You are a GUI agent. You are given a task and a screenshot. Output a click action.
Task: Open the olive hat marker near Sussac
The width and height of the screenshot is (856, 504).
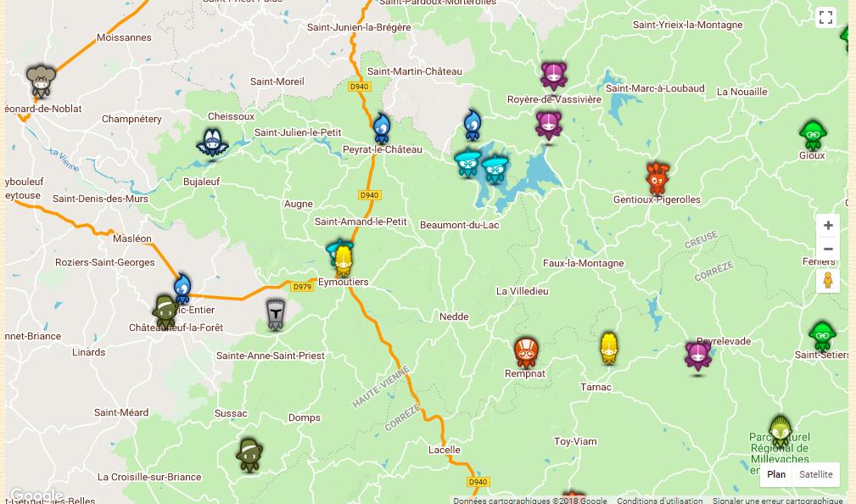point(249,455)
